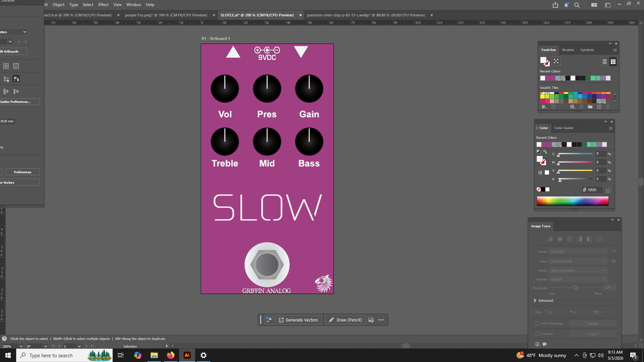Switch Swatches to list view
Viewport: 644px width, 362px height.
point(604,62)
